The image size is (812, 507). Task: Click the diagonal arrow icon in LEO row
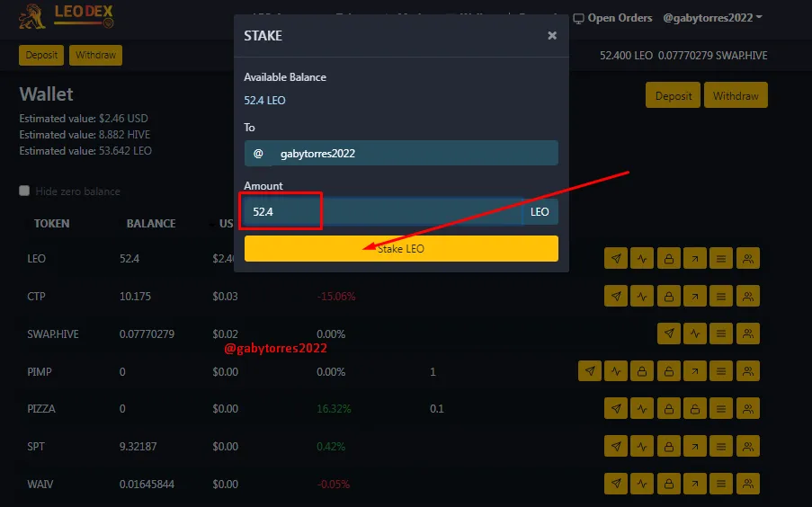695,258
